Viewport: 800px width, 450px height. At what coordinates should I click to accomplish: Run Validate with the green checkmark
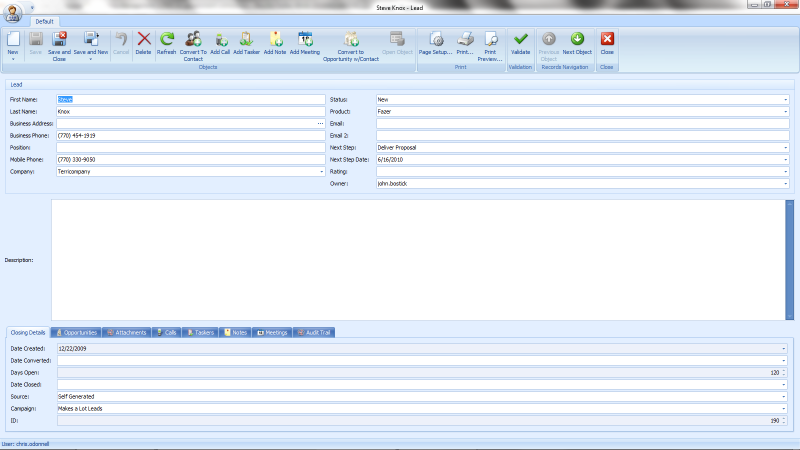520,41
